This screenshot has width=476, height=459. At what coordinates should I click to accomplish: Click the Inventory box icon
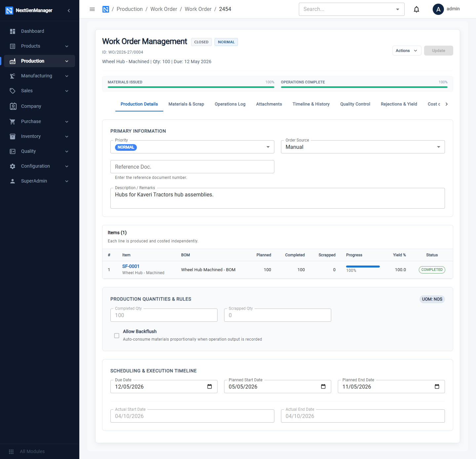point(13,136)
